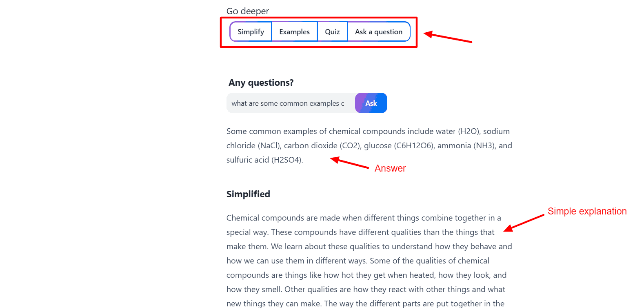The width and height of the screenshot is (644, 308).
Task: Start the Quiz option
Action: pyautogui.click(x=332, y=32)
